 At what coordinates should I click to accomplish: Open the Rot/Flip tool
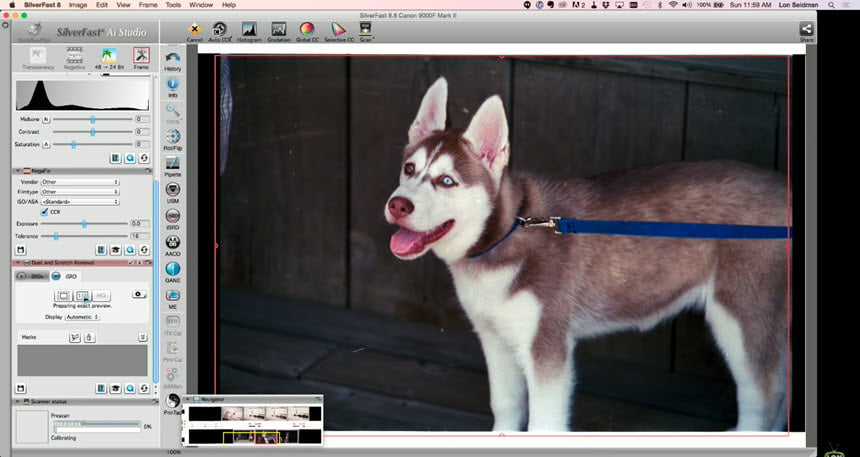pyautogui.click(x=173, y=139)
